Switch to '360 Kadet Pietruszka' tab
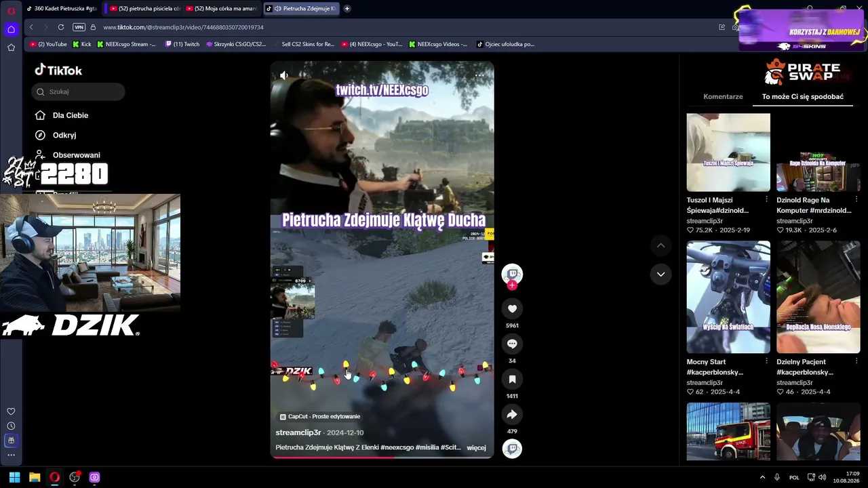 pos(61,9)
